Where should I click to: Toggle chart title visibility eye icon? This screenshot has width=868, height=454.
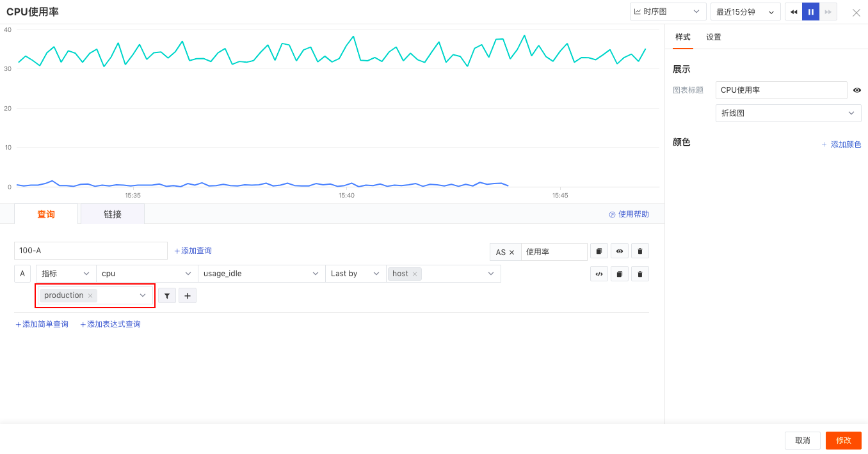coord(857,90)
